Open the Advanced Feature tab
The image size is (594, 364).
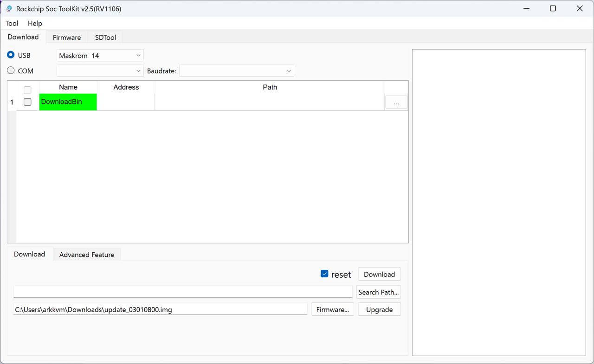(87, 255)
